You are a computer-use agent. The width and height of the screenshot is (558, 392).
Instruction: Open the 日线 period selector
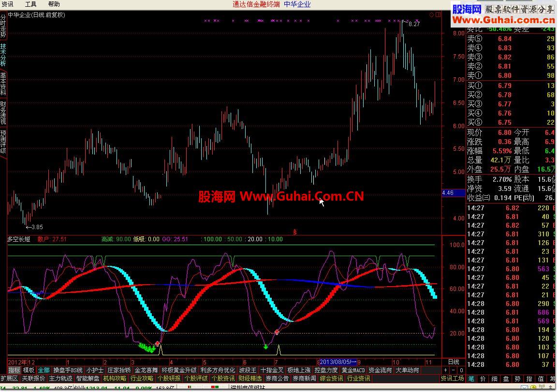click(454, 362)
